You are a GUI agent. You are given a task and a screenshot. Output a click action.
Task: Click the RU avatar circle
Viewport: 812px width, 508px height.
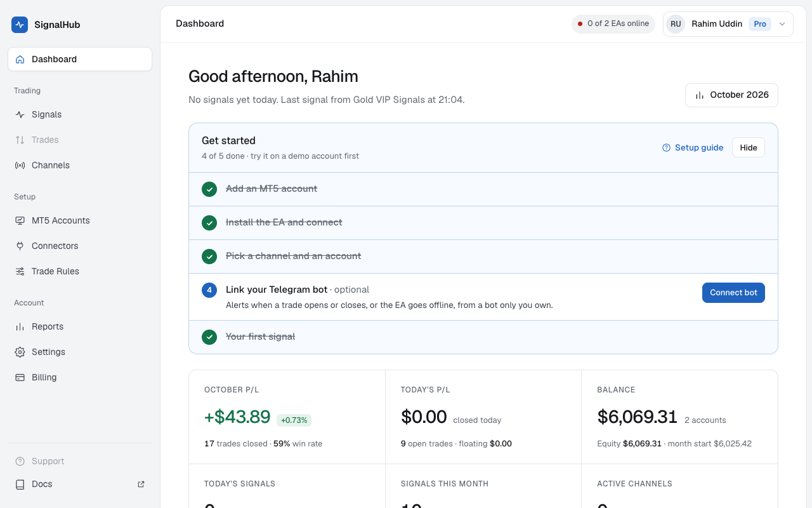[x=676, y=24]
